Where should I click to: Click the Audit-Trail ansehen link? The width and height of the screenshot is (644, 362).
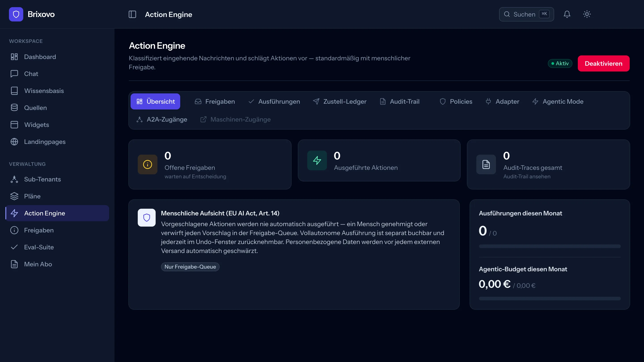(x=527, y=176)
